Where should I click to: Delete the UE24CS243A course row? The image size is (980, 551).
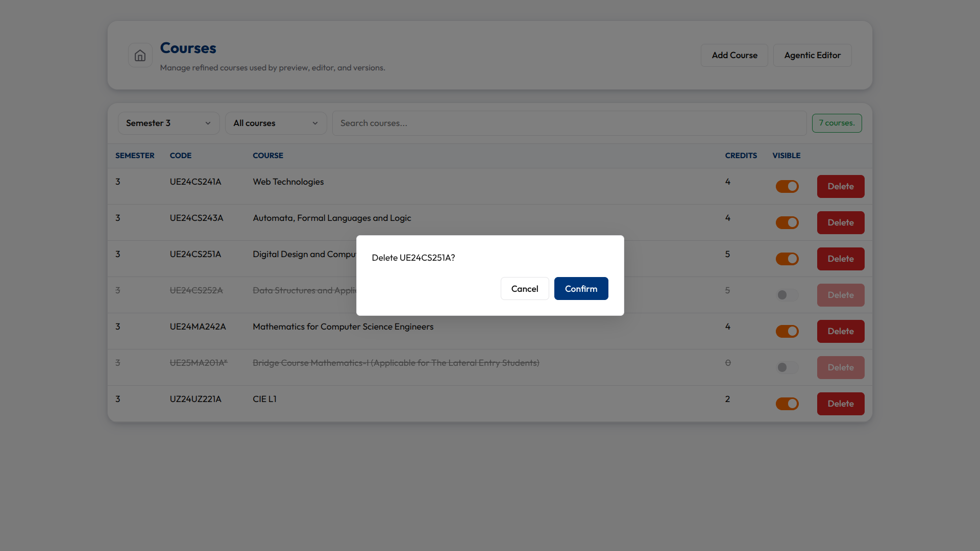tap(841, 222)
